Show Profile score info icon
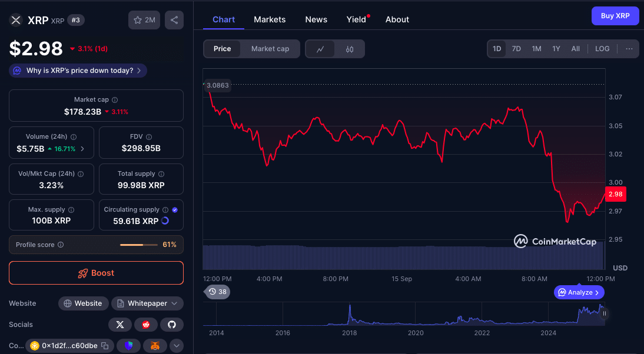Image resolution: width=644 pixels, height=354 pixels. [x=61, y=245]
